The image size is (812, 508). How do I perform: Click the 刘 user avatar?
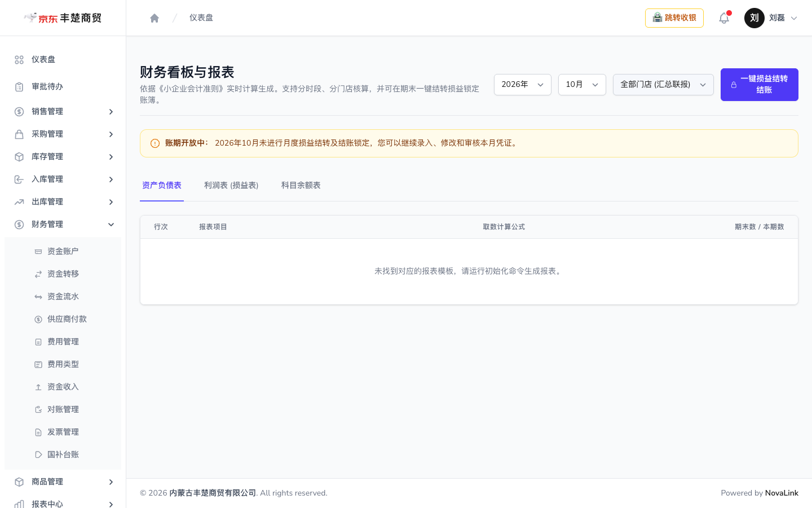pos(754,18)
